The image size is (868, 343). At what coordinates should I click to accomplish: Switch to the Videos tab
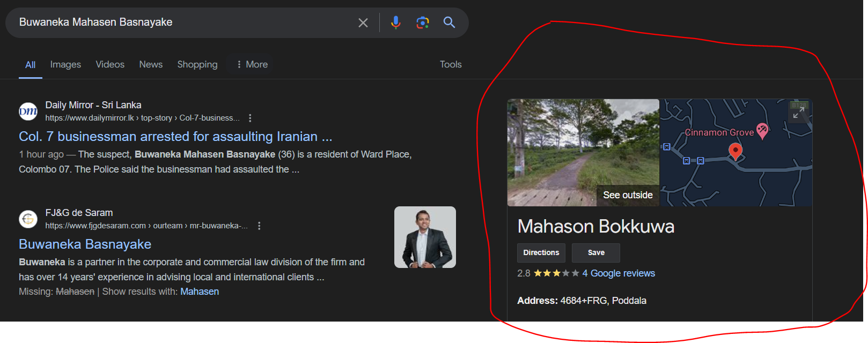pos(110,64)
